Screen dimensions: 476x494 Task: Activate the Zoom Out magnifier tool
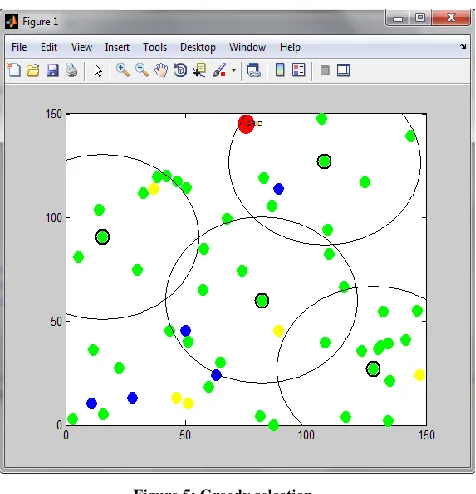click(x=142, y=70)
